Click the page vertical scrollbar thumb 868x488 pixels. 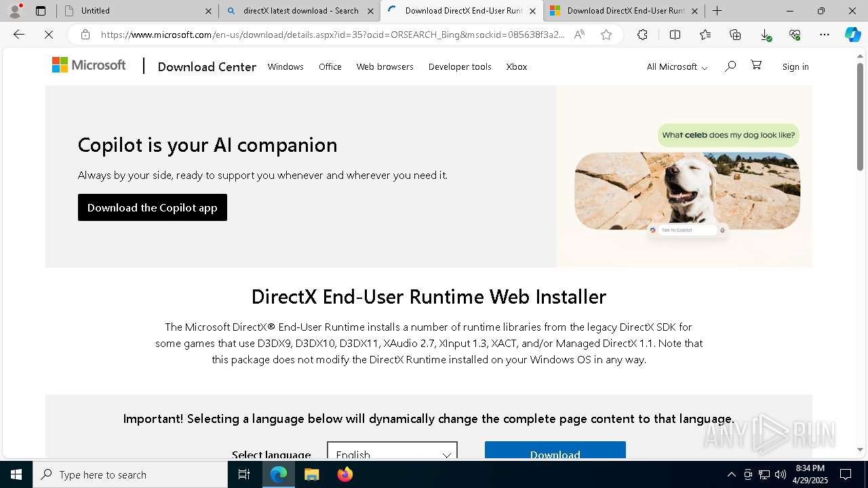click(x=860, y=117)
